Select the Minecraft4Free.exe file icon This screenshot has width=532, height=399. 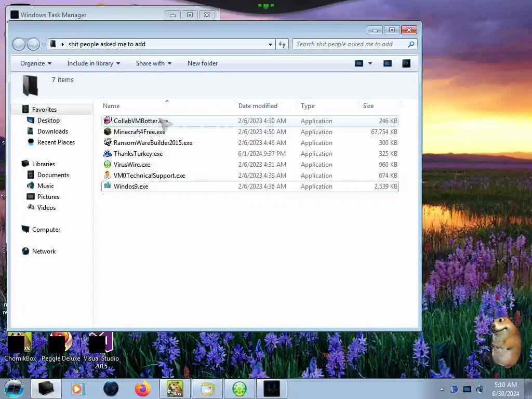pyautogui.click(x=107, y=131)
